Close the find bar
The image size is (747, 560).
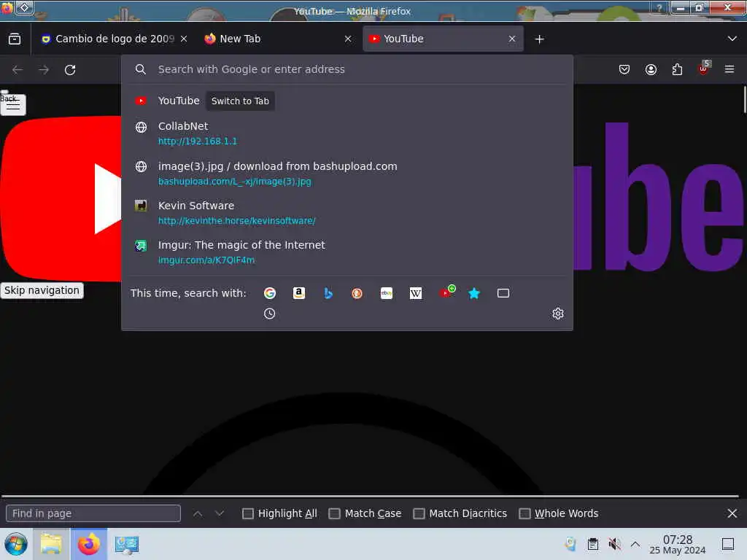[732, 513]
